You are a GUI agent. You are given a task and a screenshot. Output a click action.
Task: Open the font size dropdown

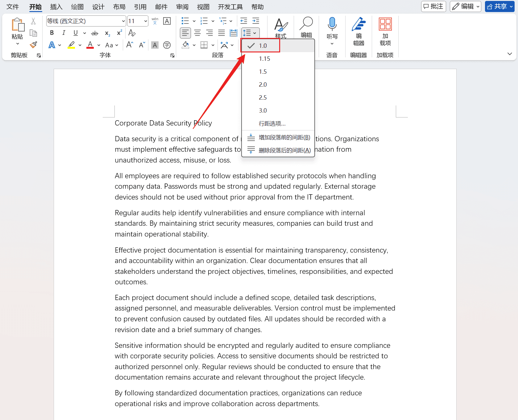pos(146,21)
